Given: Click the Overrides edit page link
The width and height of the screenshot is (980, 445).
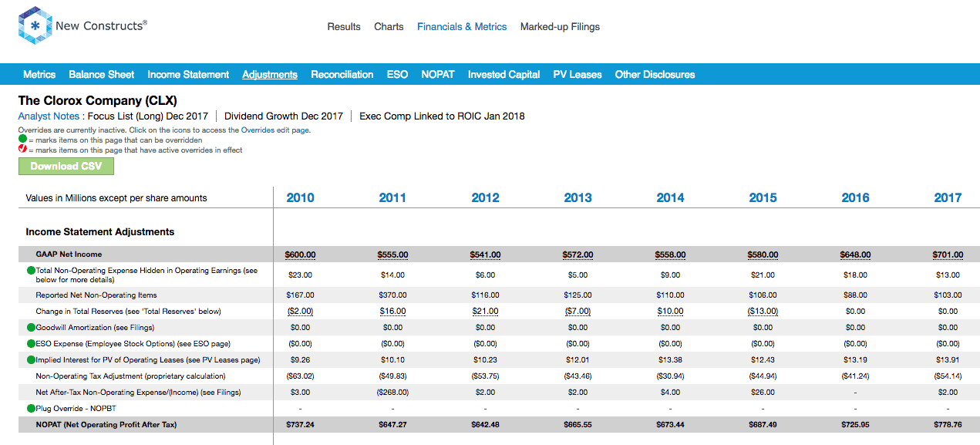Looking at the screenshot, I should pyautogui.click(x=275, y=130).
